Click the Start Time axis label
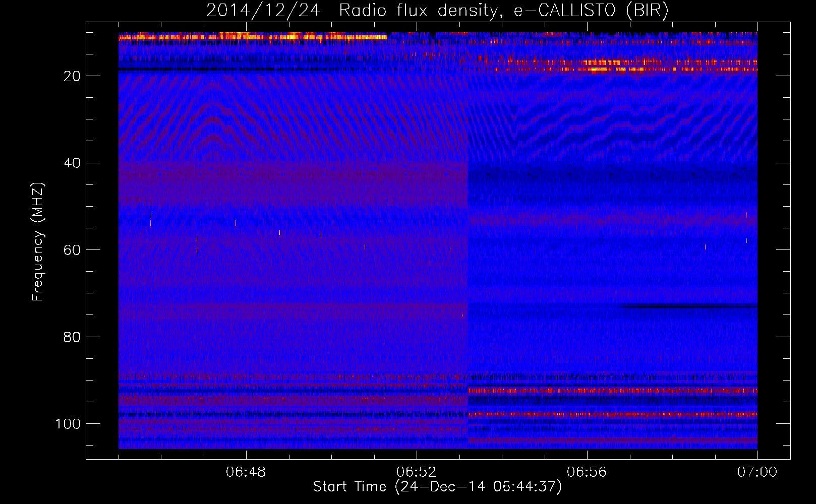Viewport: 816px width, 504px height. coord(437,487)
